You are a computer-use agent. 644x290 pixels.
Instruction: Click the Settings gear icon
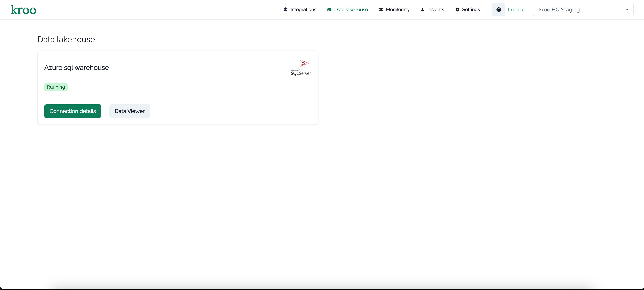[x=457, y=10]
